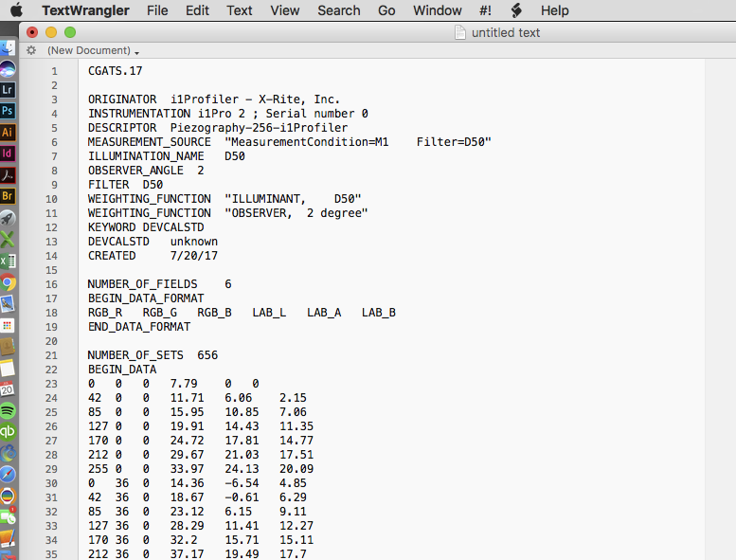Open the green X app in the Dock
The image size is (736, 560).
point(8,240)
